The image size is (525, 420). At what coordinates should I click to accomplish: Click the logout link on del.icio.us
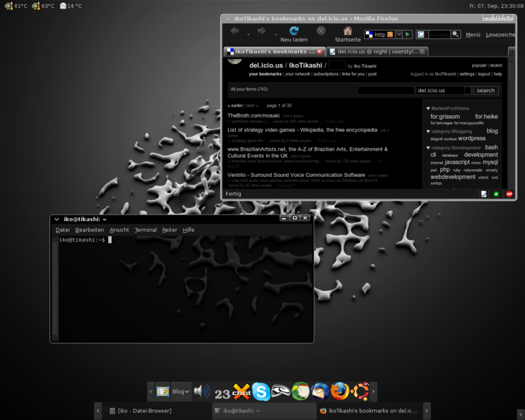pyautogui.click(x=484, y=74)
